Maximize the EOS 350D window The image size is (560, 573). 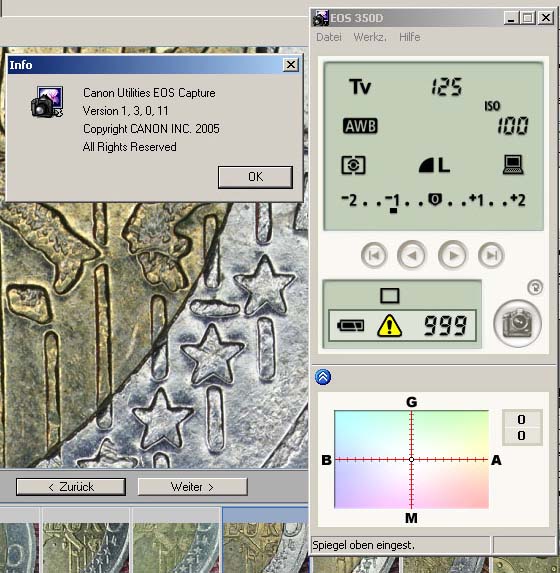[527, 18]
